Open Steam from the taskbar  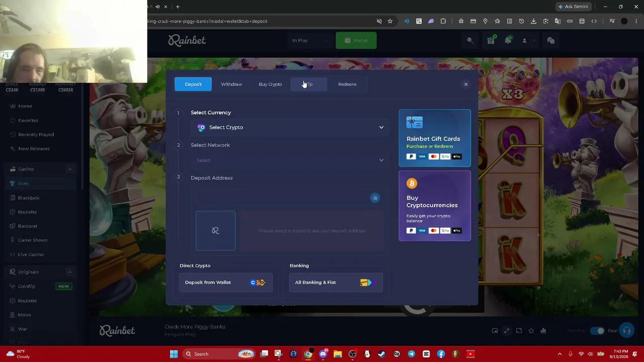(382, 354)
